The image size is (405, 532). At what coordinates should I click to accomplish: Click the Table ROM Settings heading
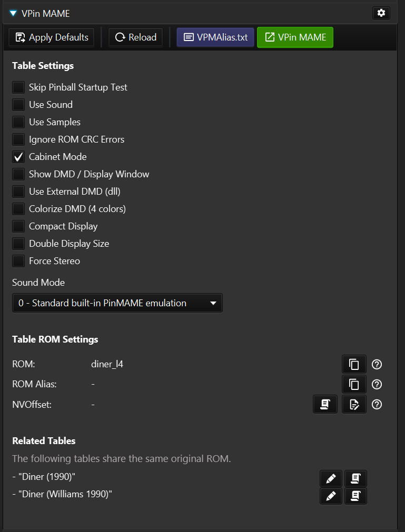click(55, 339)
